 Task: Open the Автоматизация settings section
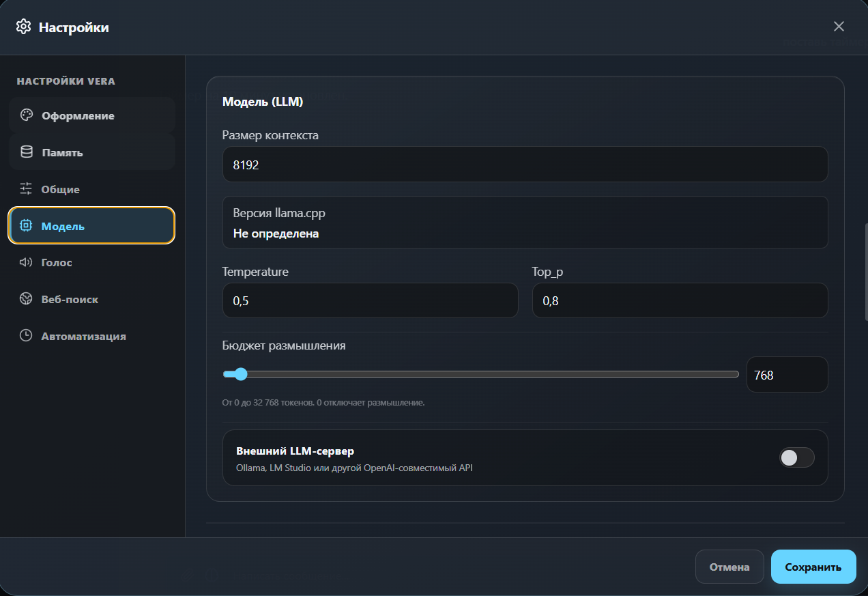point(92,336)
